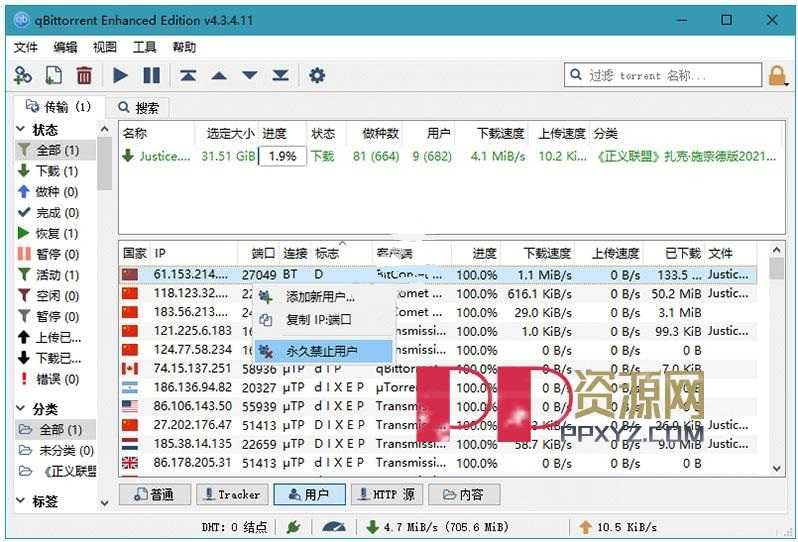Viewport: 798px width, 542px height.
Task: Open the 视图 menu
Action: coord(105,47)
